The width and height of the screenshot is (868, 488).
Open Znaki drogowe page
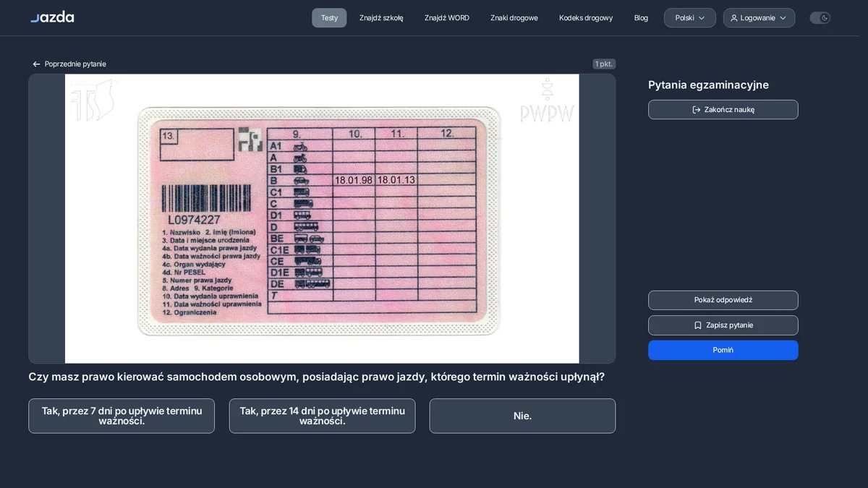point(514,18)
